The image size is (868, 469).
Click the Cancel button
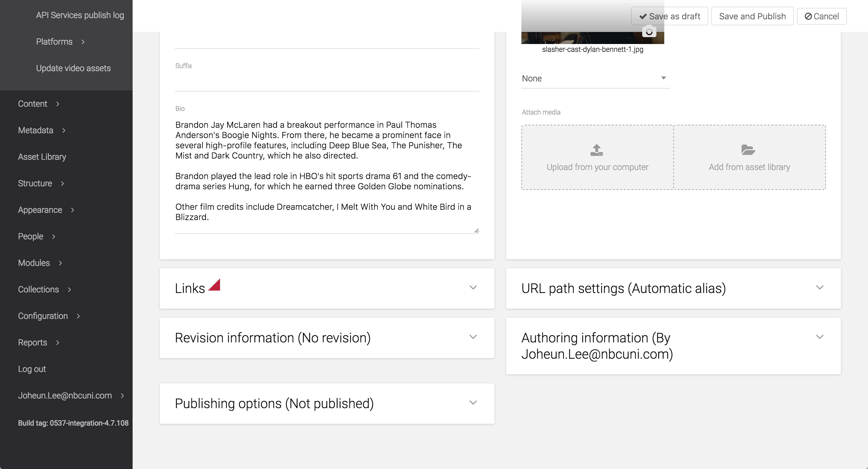[x=821, y=16]
